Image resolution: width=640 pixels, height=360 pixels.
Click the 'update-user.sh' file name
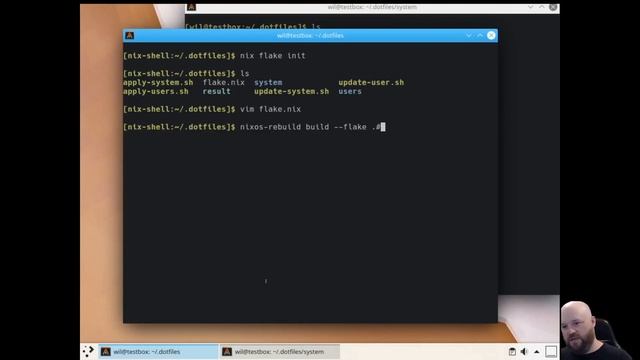point(371,82)
